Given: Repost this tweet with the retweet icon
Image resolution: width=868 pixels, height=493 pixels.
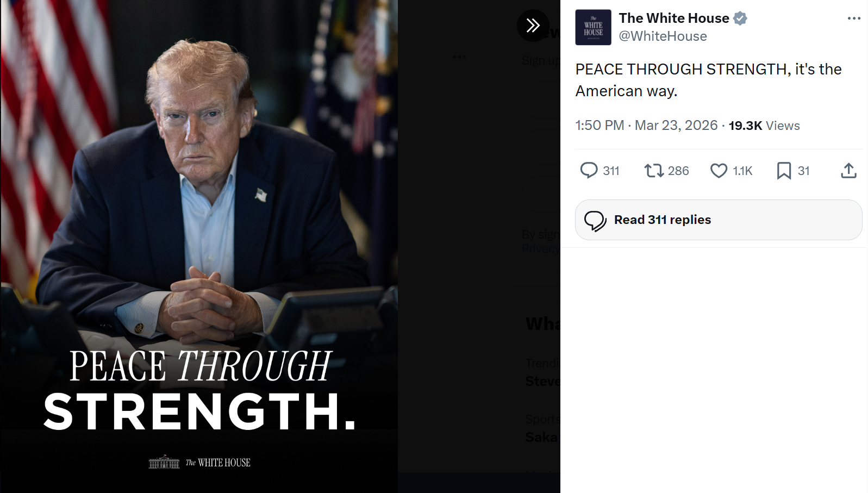Looking at the screenshot, I should (x=654, y=171).
